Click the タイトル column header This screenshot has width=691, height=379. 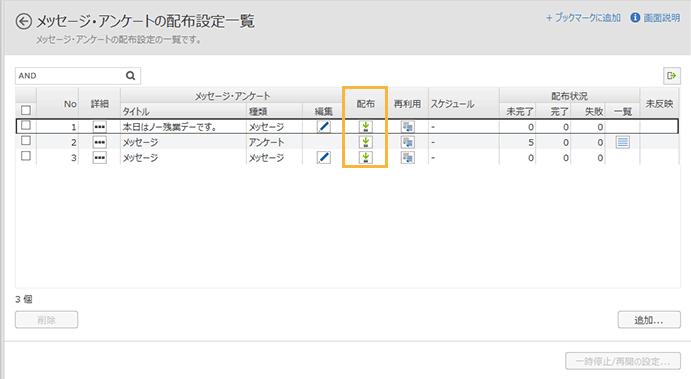(183, 111)
